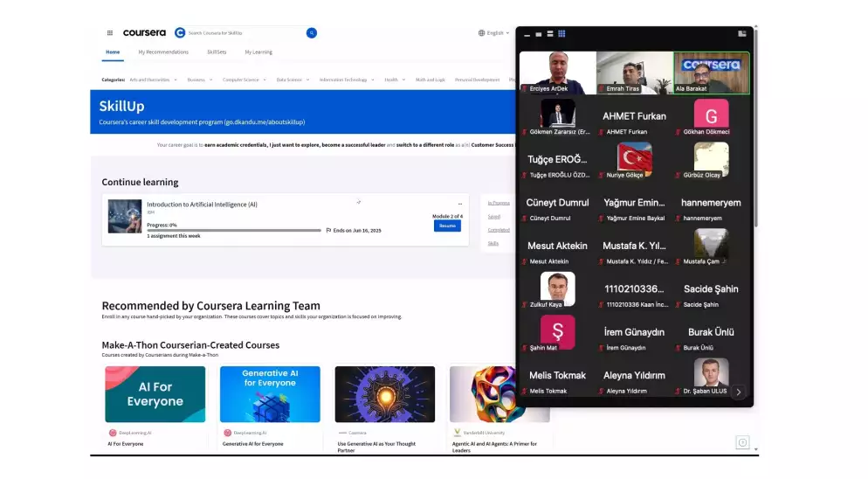Show Completed courses filter
Viewport: 868px width, 479px height.
(x=499, y=230)
